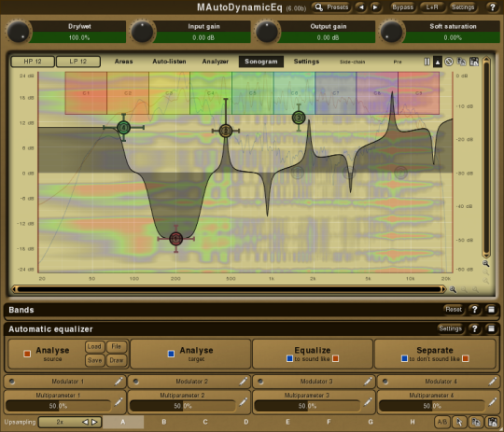Edit Modulator 4 with pencil icon
Screen dimensions: 504x432
pos(492,382)
